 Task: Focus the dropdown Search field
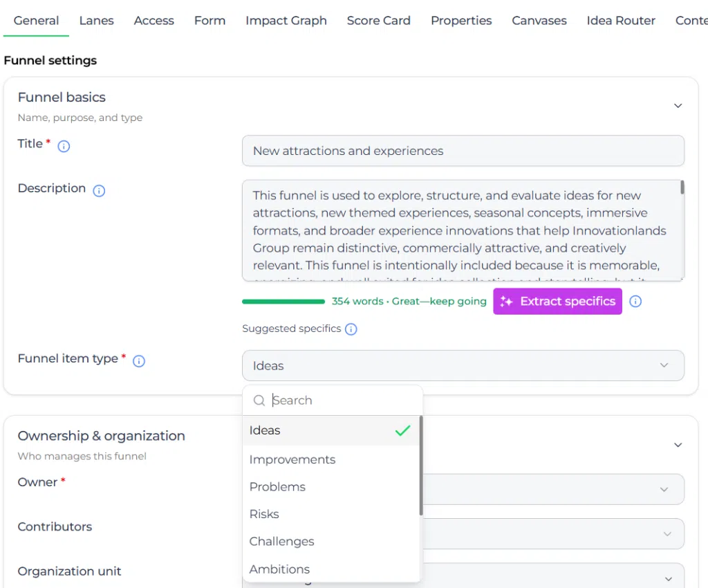pyautogui.click(x=333, y=400)
